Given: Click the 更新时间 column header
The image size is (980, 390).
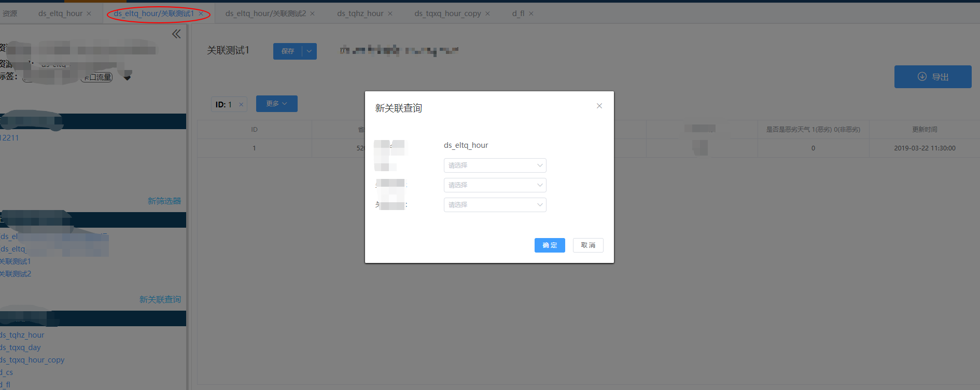Looking at the screenshot, I should pyautogui.click(x=925, y=130).
